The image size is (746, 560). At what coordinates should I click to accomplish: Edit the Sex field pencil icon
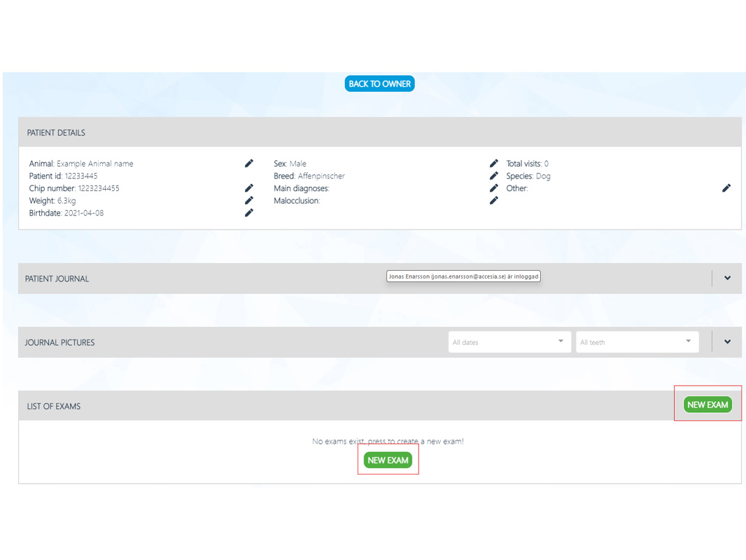point(494,163)
